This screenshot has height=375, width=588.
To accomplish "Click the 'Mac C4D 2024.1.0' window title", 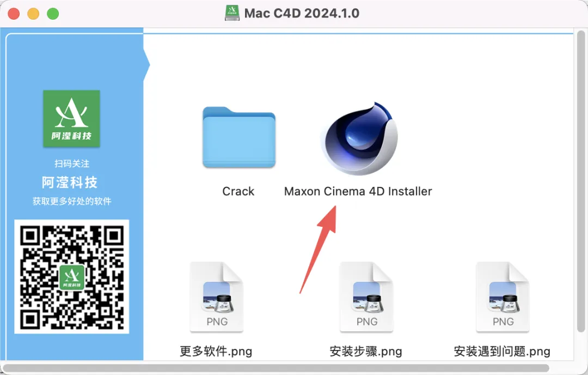I will pos(302,14).
